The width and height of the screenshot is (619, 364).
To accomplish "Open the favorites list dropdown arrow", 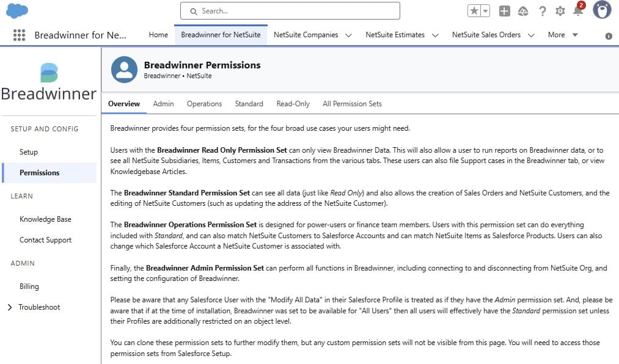I will tap(485, 10).
